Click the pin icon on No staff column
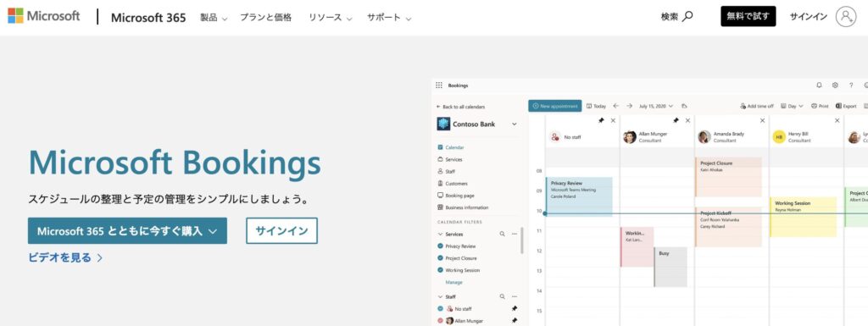Viewport: 868px width, 326px height. (x=601, y=120)
